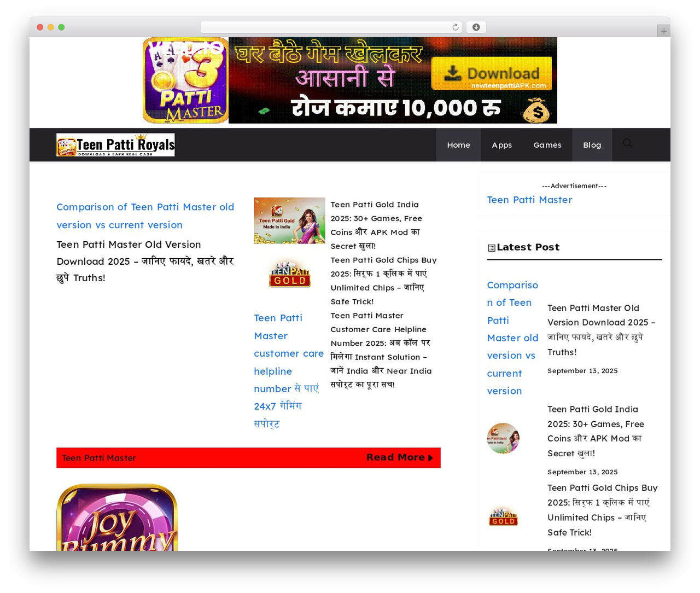Open a new browser tab with plus
The image size is (700, 593).
point(663,31)
